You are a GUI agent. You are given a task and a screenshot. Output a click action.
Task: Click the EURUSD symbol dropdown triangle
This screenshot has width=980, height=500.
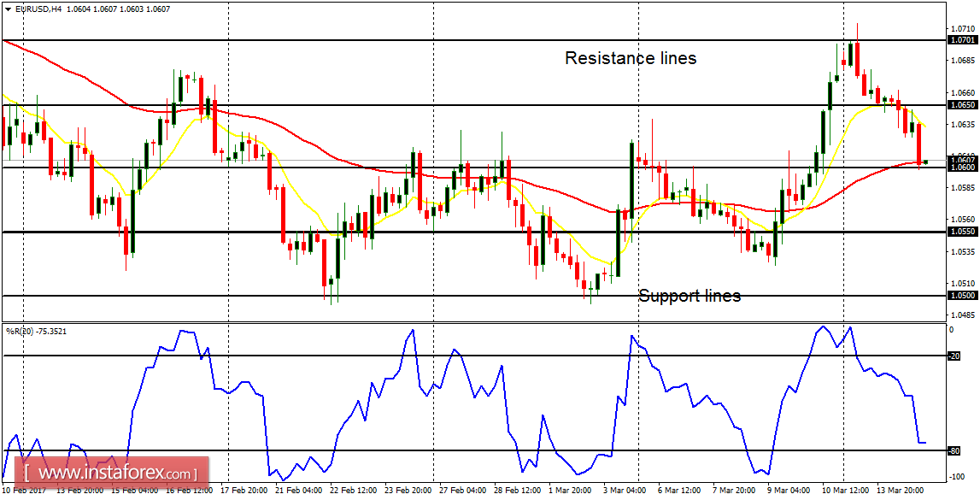[8, 9]
